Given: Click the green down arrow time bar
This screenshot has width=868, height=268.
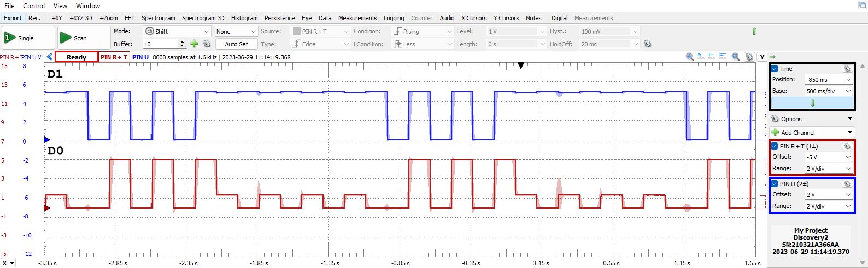Looking at the screenshot, I should pos(812,103).
